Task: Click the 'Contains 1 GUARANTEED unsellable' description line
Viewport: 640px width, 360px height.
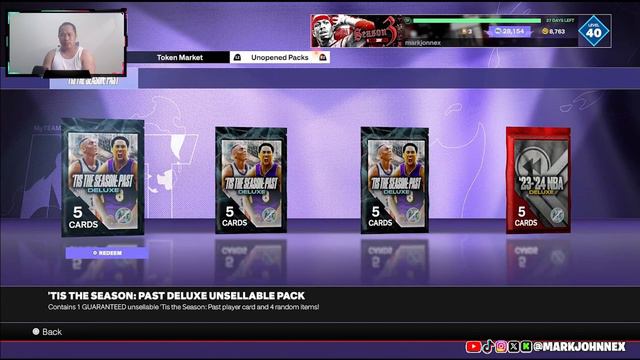Action: pos(183,307)
